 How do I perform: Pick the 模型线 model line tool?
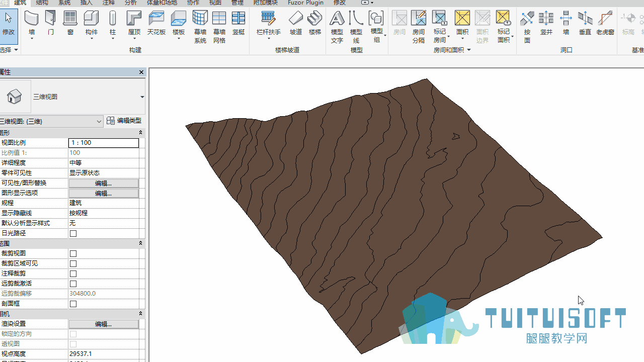pyautogui.click(x=356, y=27)
